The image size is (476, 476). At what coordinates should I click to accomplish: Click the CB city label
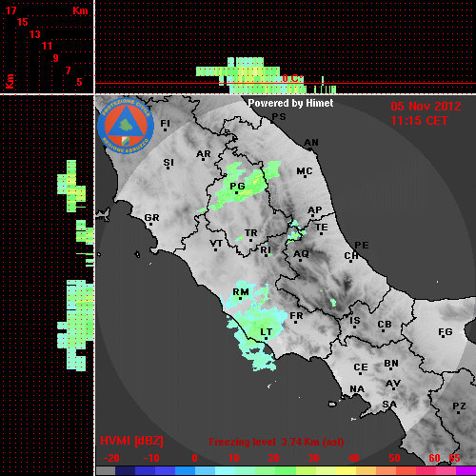coord(385,325)
